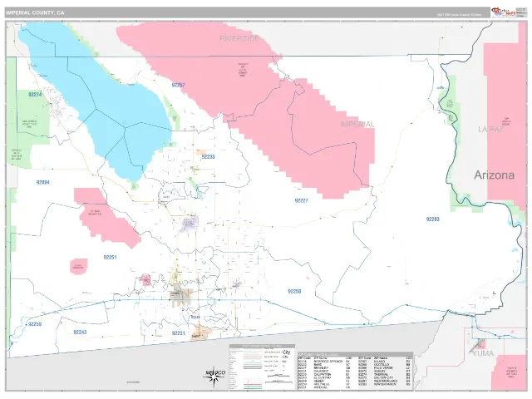The height and width of the screenshot is (399, 532).
Task: Click the YUMA county label
Action: pyautogui.click(x=484, y=353)
